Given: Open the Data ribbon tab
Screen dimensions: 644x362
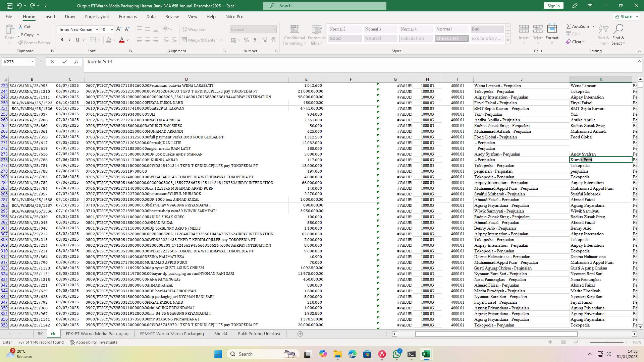Looking at the screenshot, I should 151,16.
